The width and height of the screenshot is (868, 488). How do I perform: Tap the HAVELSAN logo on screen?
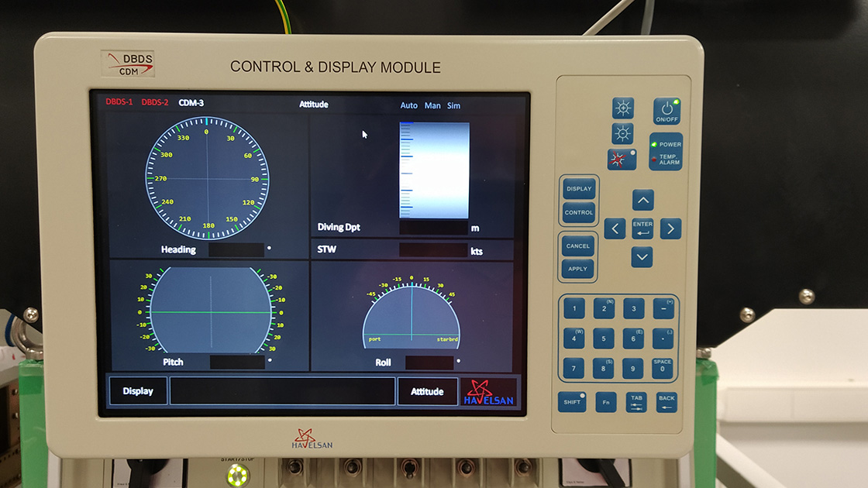pos(489,393)
